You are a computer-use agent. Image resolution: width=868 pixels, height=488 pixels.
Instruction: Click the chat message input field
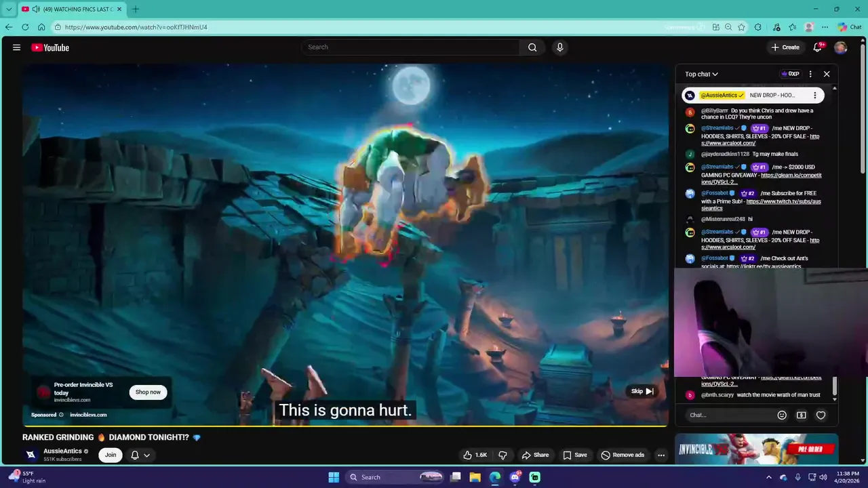[x=729, y=415]
